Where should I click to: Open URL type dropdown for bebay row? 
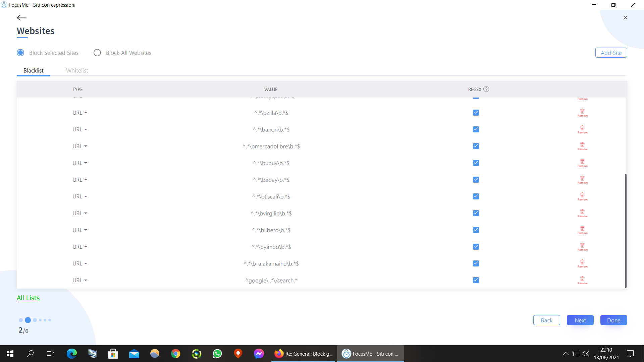(80, 180)
